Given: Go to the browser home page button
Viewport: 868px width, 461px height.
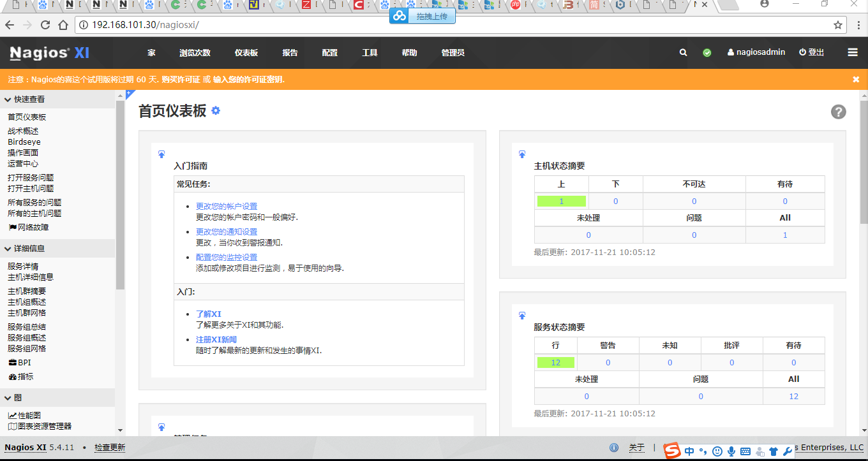Looking at the screenshot, I should point(63,25).
